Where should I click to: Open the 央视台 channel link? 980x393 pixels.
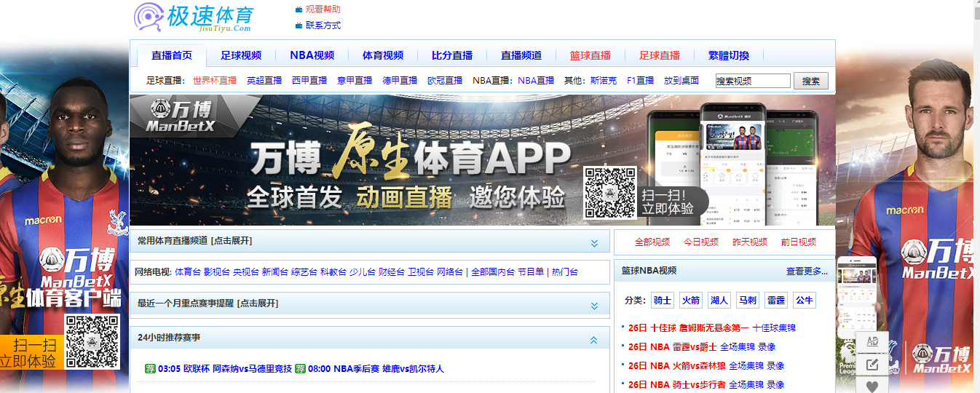point(246,272)
